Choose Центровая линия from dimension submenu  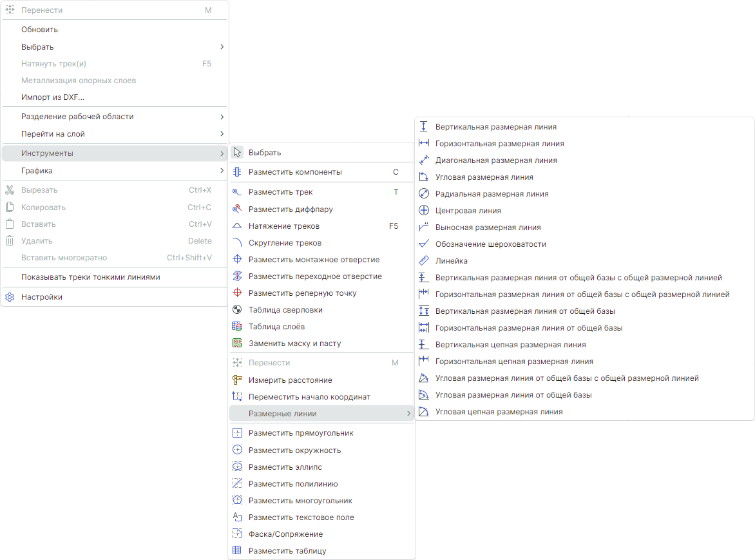[x=468, y=211]
